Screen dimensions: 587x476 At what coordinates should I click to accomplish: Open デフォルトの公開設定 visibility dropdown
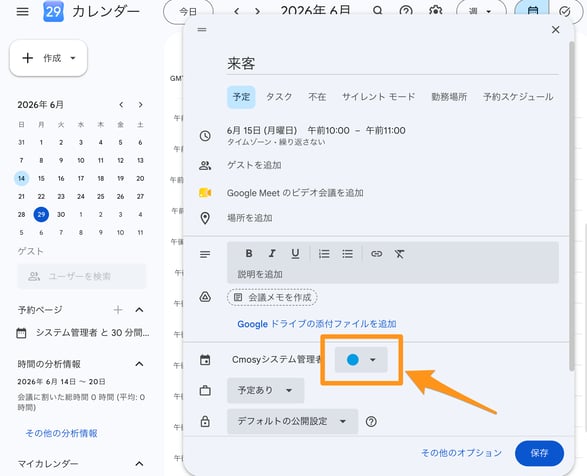(x=292, y=421)
